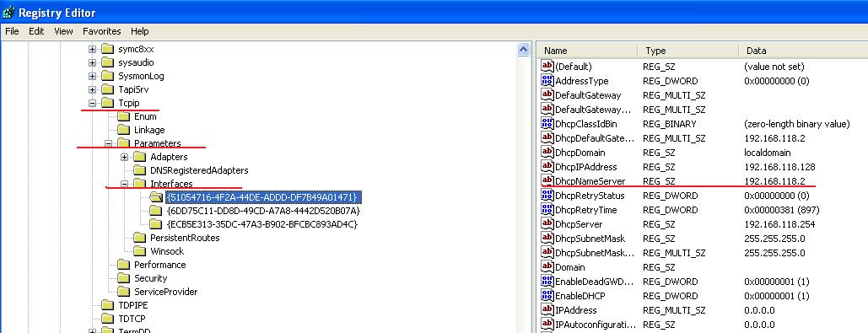868x333 pixels.
Task: Select the {6DD75C11-DD8D-49CD-A7A8-4442D520B07A} key
Action: coord(263,211)
